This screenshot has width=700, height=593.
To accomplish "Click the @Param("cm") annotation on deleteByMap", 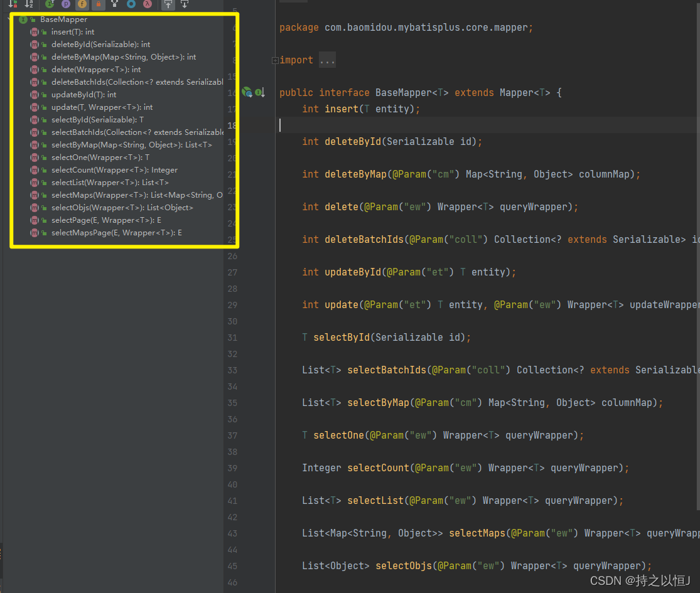I will tap(426, 174).
